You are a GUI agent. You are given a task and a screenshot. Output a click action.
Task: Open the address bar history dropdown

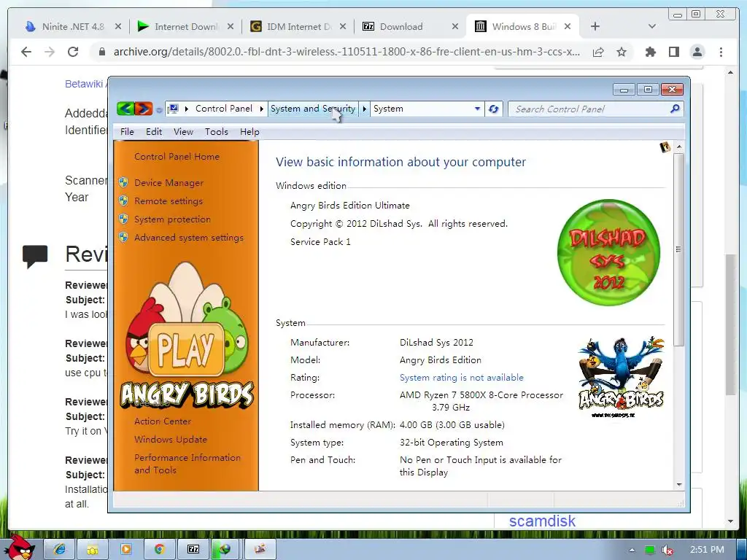(477, 109)
